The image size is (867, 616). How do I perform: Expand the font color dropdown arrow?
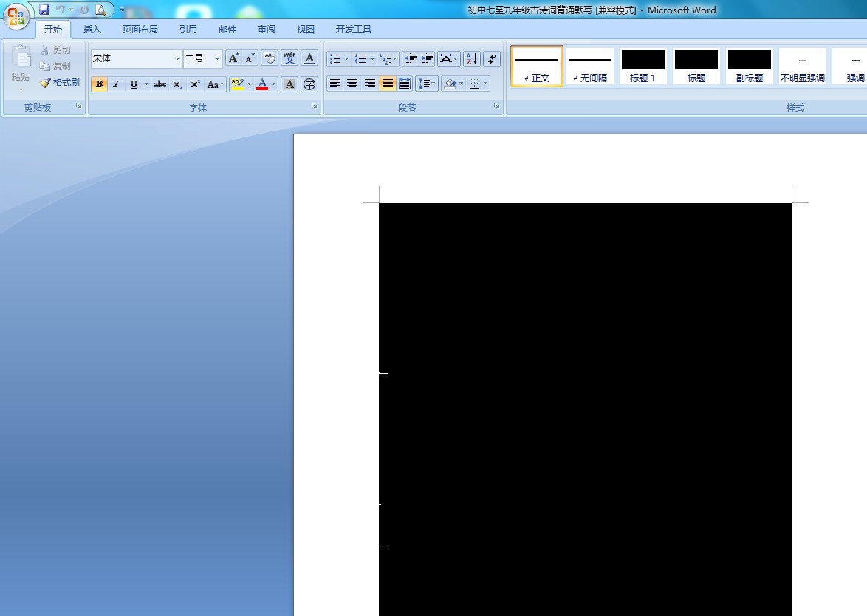pos(274,84)
